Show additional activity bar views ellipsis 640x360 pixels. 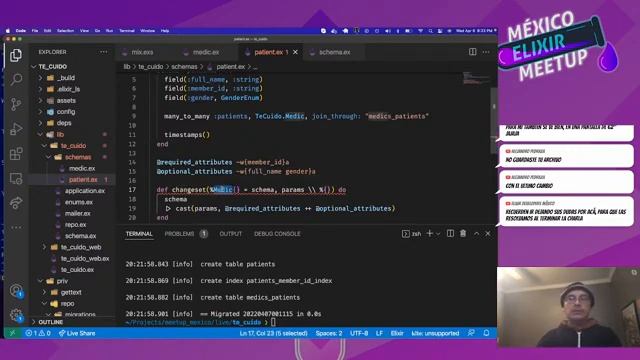pos(16,227)
